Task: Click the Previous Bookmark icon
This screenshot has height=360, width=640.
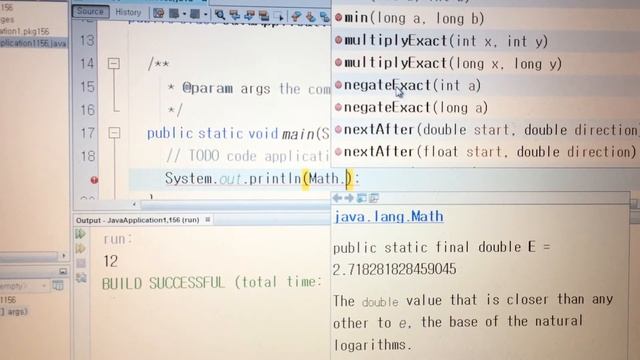Action: pyautogui.click(x=296, y=16)
